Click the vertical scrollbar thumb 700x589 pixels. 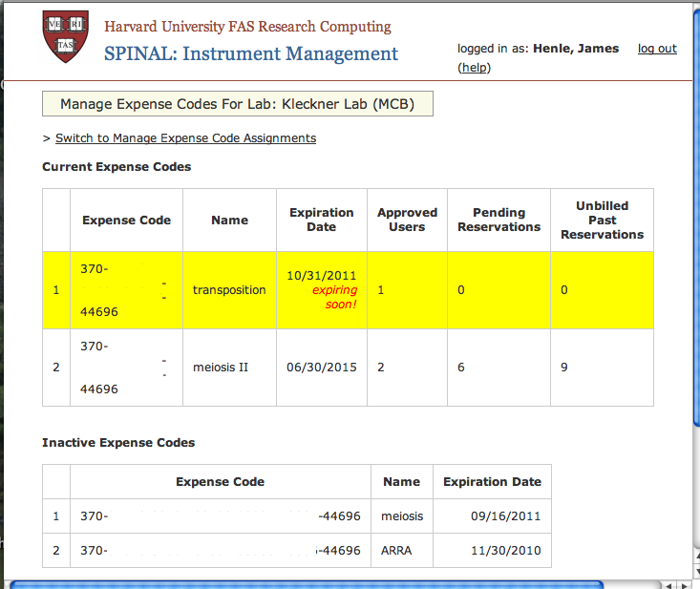coord(696,217)
